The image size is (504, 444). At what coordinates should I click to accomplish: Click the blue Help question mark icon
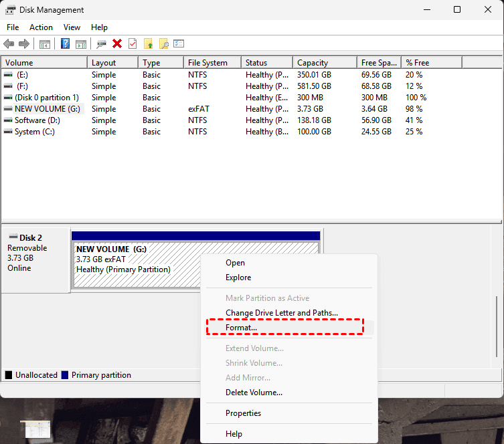tap(66, 44)
